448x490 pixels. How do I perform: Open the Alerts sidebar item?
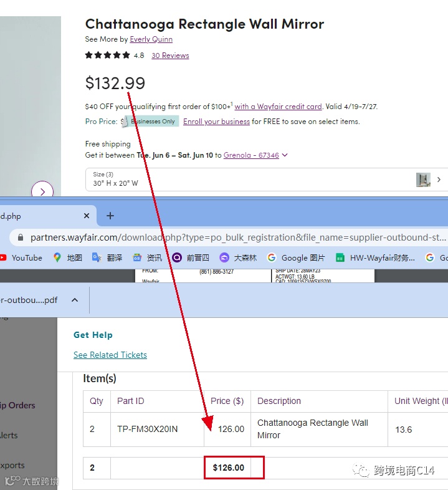click(x=9, y=435)
